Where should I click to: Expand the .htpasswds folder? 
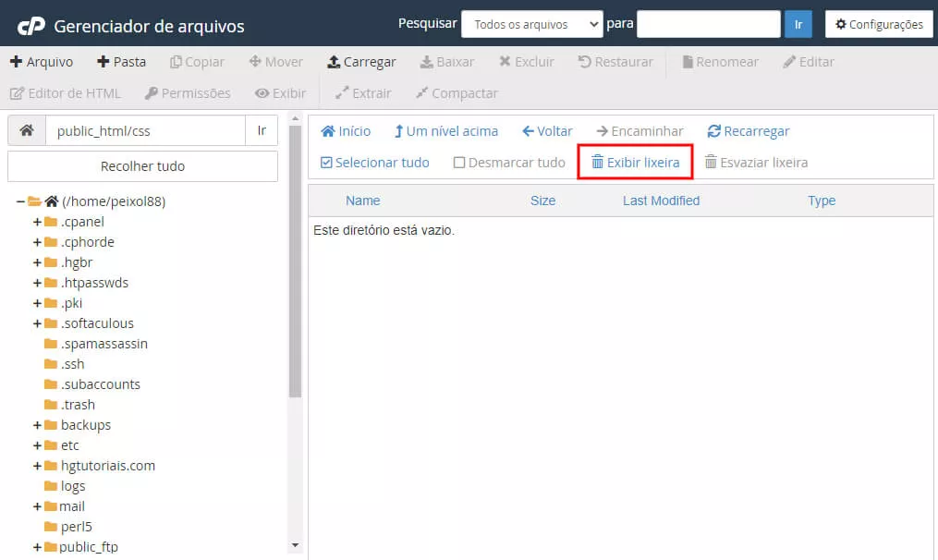(x=37, y=283)
